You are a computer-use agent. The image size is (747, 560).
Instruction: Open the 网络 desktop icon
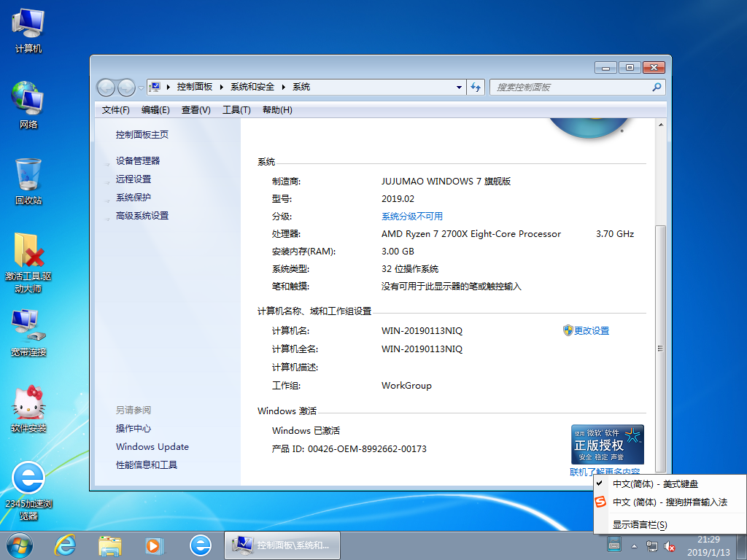(x=28, y=106)
